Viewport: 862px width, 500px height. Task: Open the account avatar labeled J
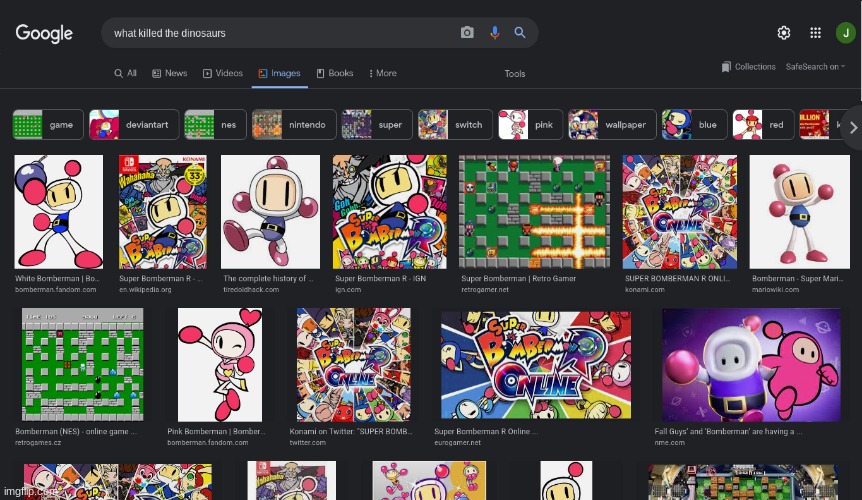coord(846,33)
